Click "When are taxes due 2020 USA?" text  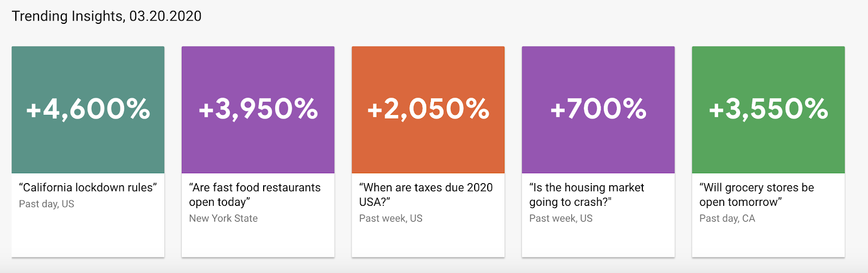426,194
